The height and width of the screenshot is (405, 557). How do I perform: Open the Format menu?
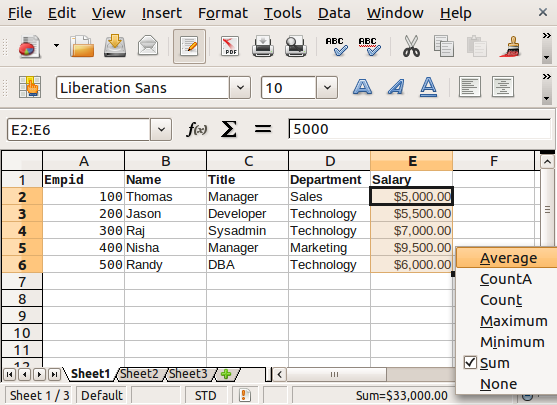tap(223, 13)
